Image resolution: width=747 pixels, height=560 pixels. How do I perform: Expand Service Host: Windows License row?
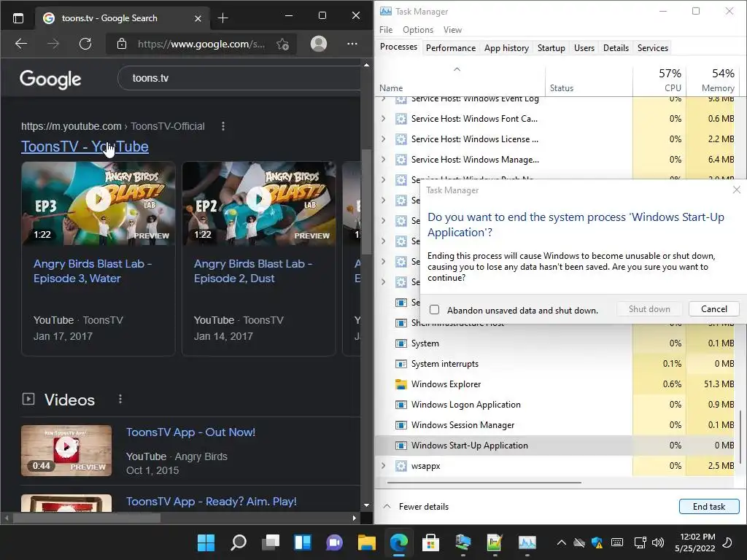384,139
